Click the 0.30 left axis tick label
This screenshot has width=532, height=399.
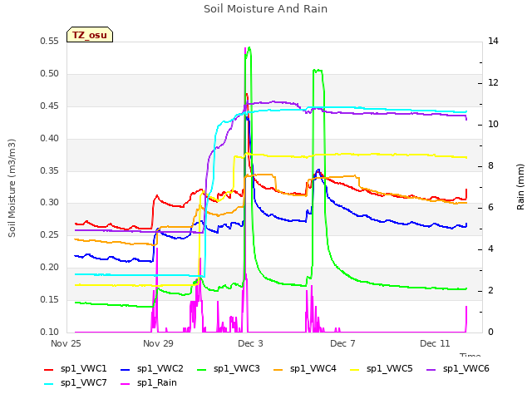pyautogui.click(x=49, y=203)
